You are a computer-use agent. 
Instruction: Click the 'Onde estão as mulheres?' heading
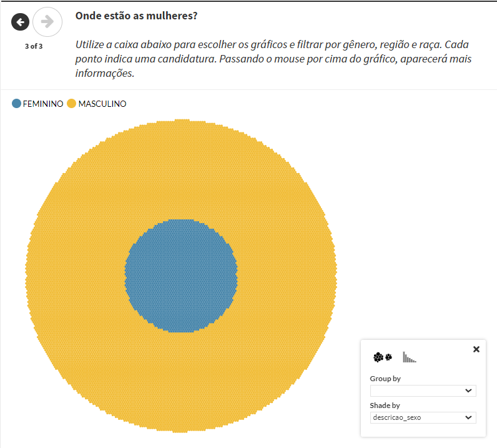coord(136,16)
